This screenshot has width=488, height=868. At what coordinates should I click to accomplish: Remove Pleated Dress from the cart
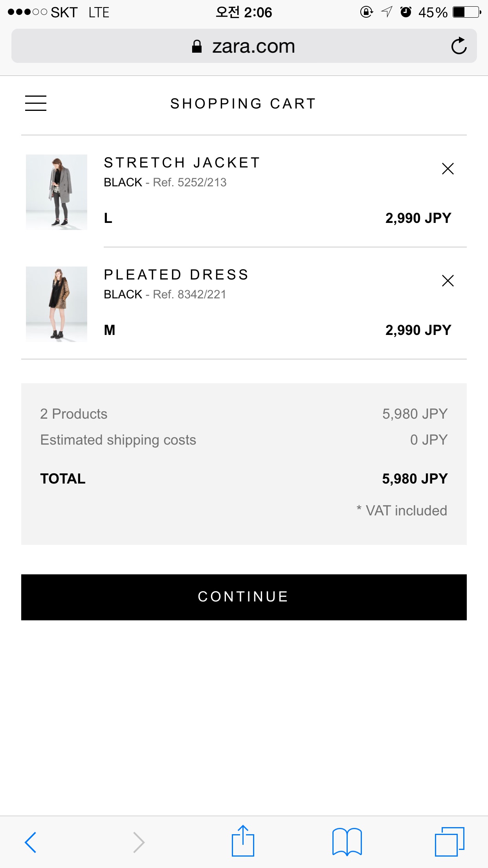point(448,281)
